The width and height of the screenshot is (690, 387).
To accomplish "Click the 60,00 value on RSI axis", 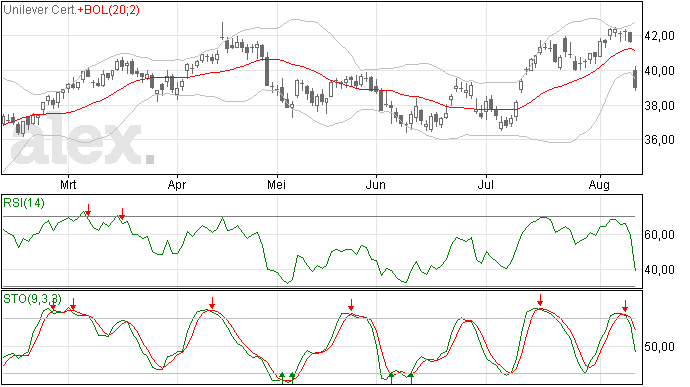I will click(659, 235).
